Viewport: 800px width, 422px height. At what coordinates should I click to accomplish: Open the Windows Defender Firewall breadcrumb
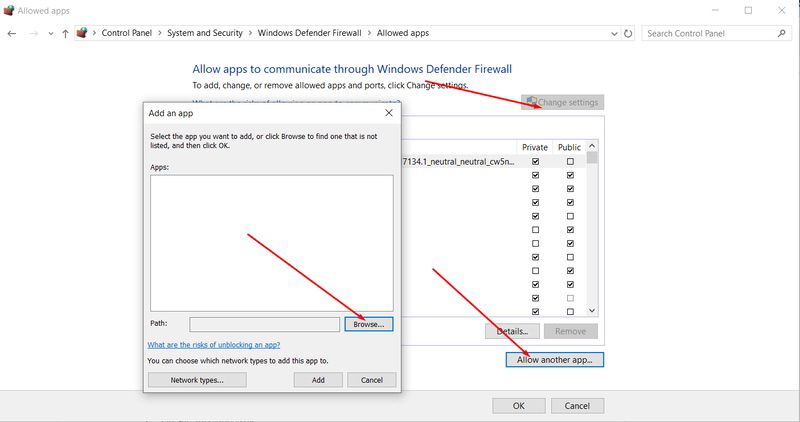(x=309, y=33)
